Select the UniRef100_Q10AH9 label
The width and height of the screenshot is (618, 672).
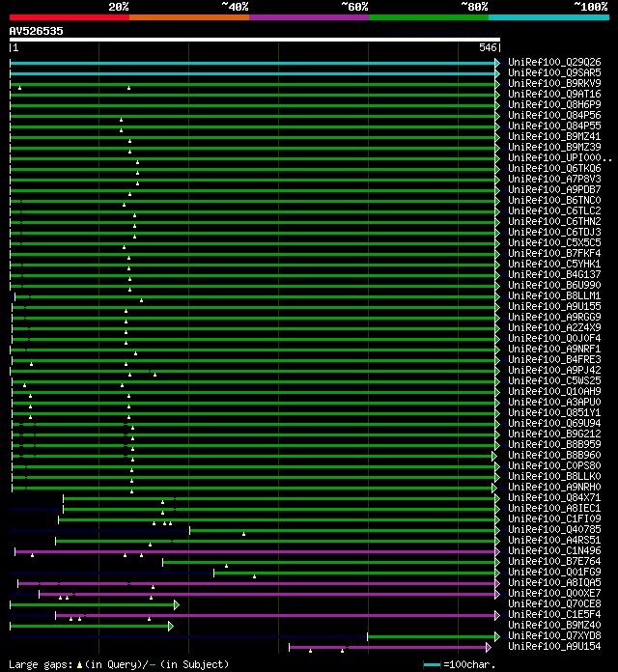(554, 391)
